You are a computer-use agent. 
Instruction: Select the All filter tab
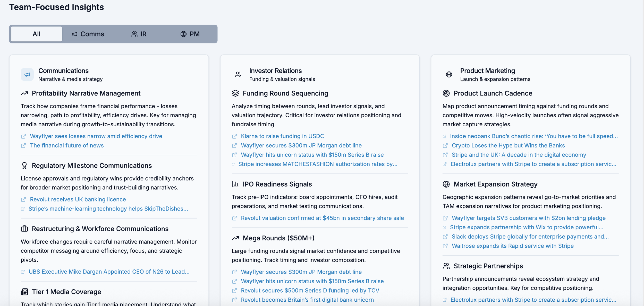[36, 34]
